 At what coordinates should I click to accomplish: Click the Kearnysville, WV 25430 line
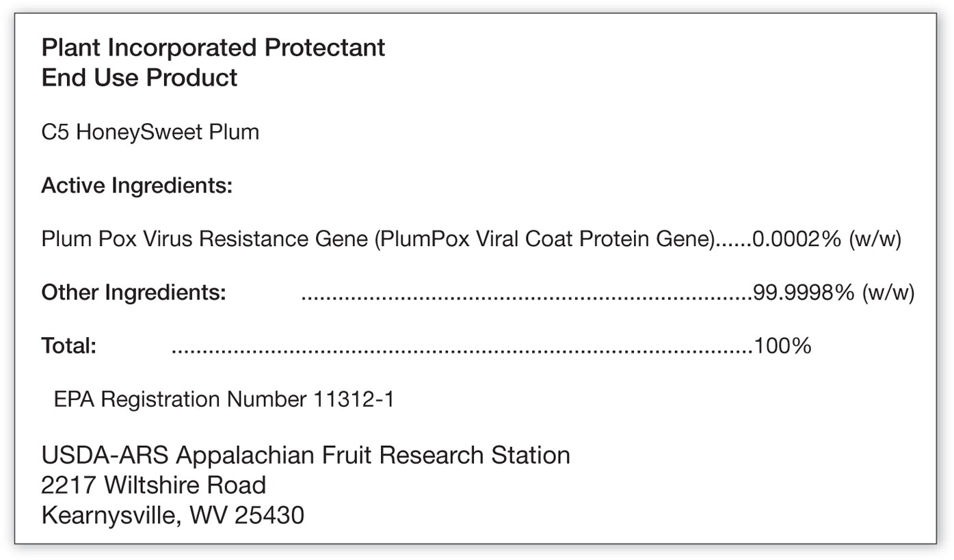click(x=173, y=515)
